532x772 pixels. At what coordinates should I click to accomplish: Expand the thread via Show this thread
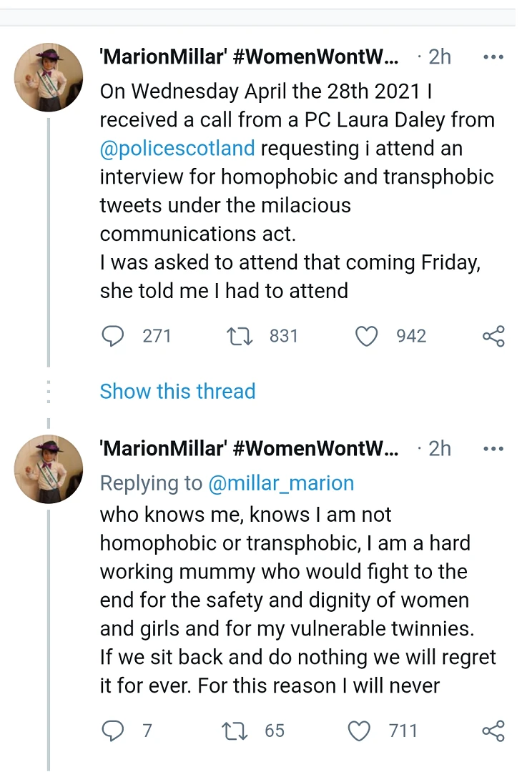(x=177, y=392)
